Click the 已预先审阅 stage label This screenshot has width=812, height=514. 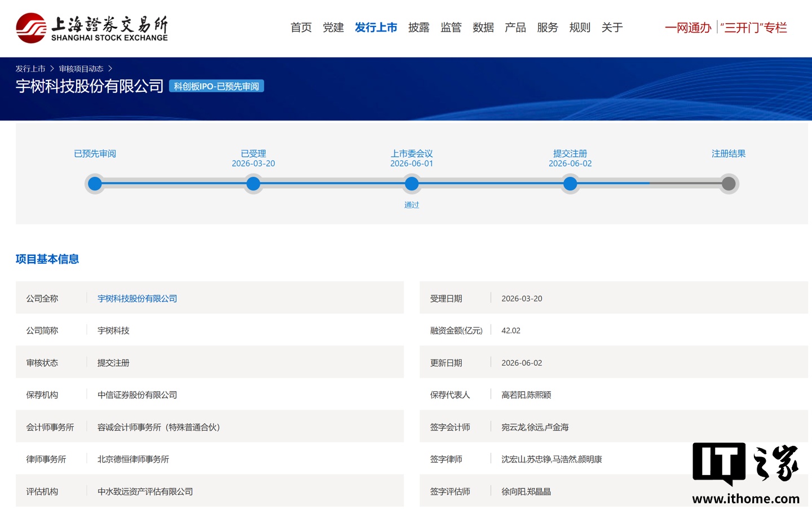pyautogui.click(x=95, y=154)
